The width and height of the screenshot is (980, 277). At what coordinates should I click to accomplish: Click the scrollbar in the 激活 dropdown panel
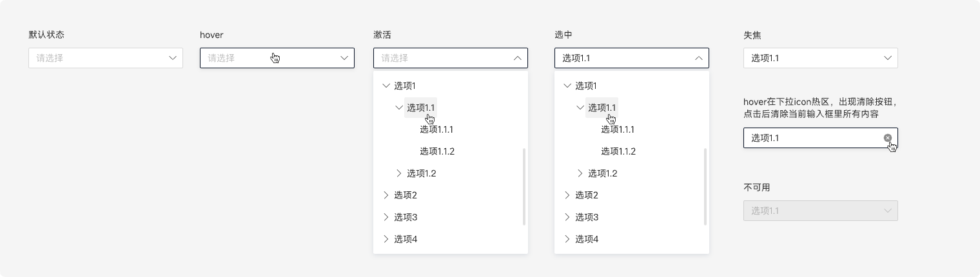pos(524,187)
